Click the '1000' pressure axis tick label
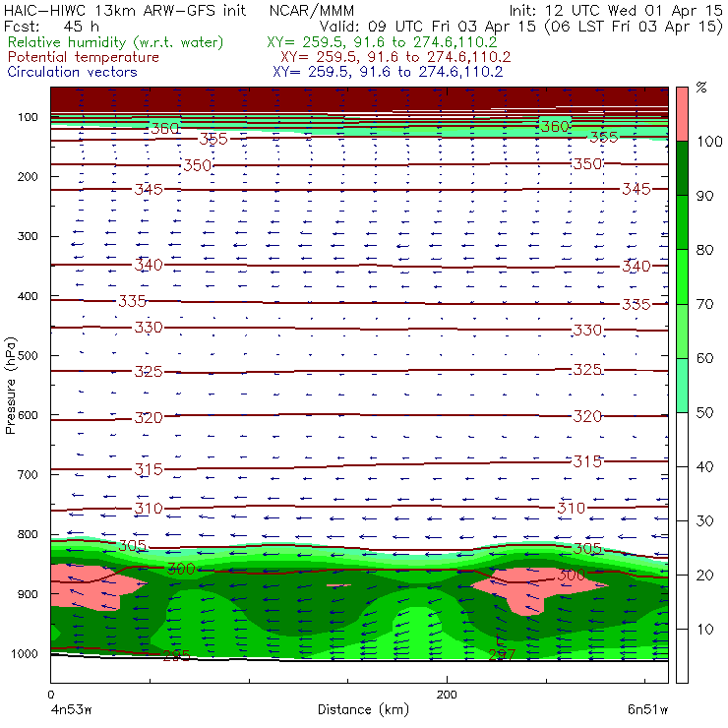 coord(25,653)
